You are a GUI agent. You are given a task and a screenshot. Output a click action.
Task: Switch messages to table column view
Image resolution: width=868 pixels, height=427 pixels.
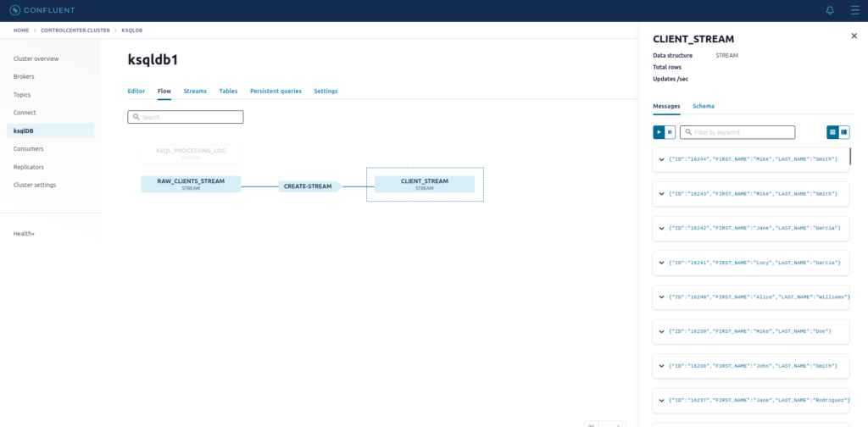tap(844, 132)
